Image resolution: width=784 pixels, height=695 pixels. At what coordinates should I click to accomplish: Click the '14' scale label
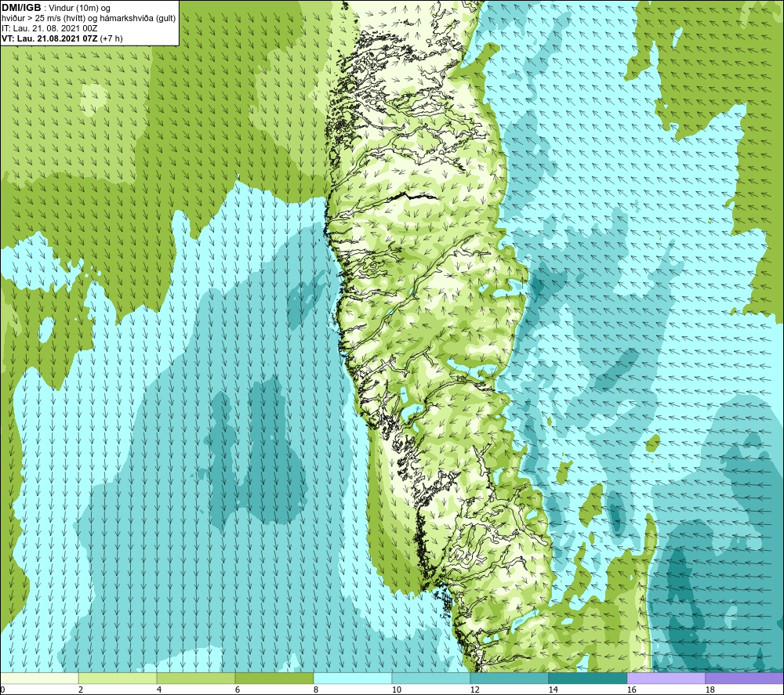tap(554, 690)
